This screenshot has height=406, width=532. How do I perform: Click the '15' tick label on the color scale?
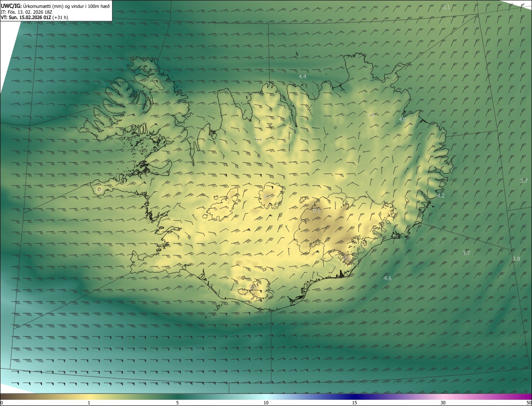355,403
